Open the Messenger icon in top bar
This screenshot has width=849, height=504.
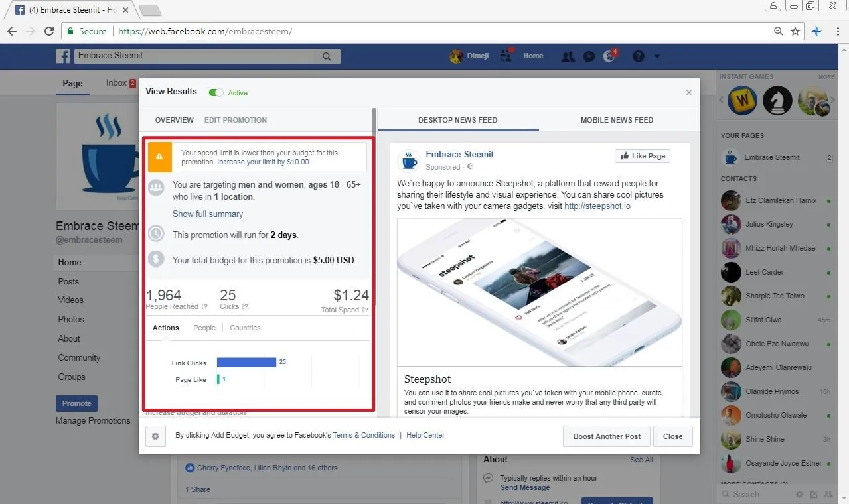coord(589,56)
